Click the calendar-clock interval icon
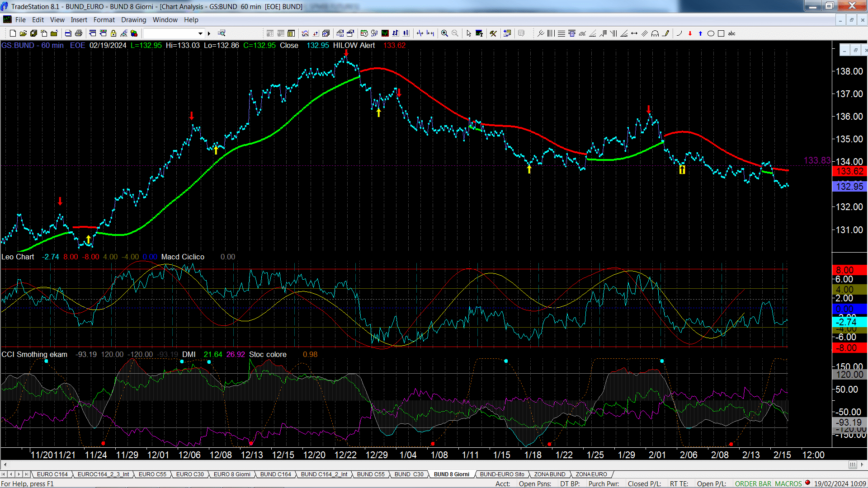This screenshot has height=488, width=868. [364, 33]
